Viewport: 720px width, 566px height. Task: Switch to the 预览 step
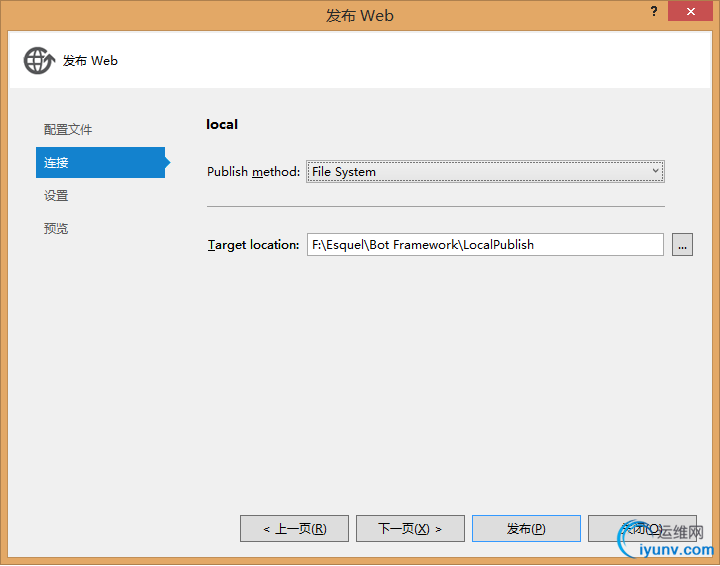[x=56, y=228]
